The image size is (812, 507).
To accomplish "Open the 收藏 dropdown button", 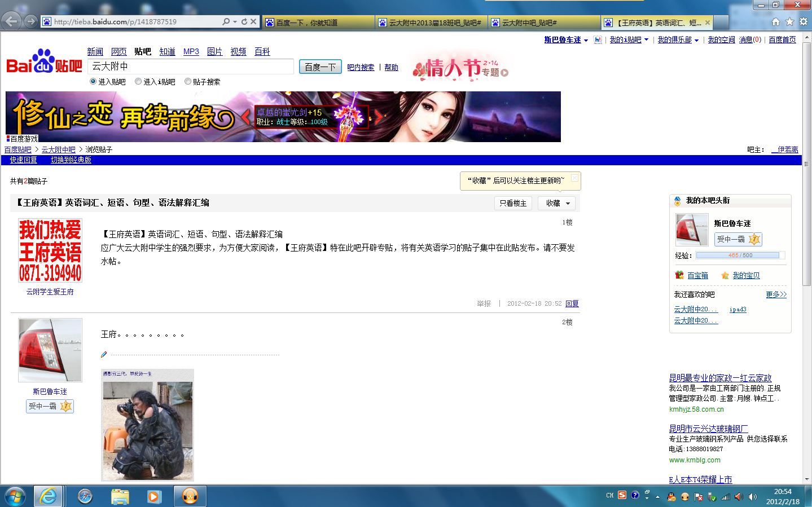I will coord(558,203).
